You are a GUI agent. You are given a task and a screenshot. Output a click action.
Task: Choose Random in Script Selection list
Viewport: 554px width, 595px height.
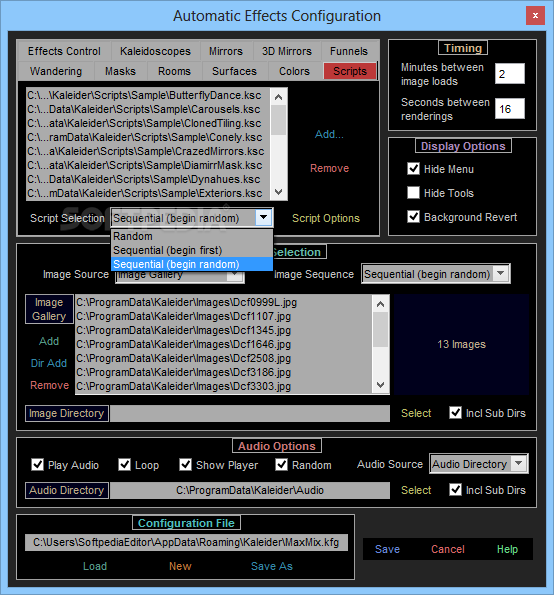tap(192, 236)
